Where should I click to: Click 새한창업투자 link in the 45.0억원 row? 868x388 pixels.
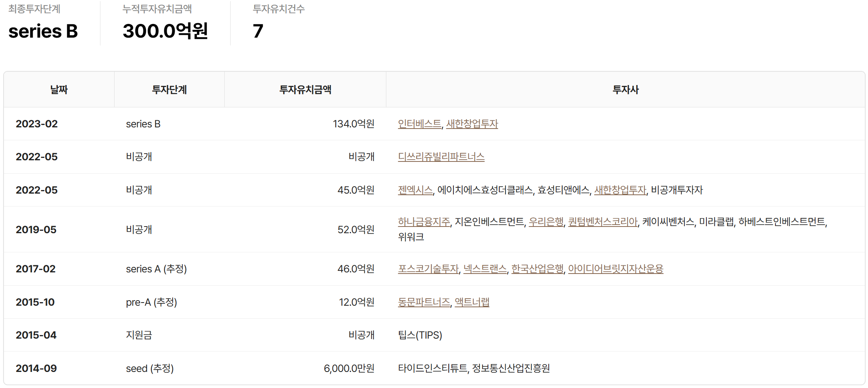tap(620, 190)
